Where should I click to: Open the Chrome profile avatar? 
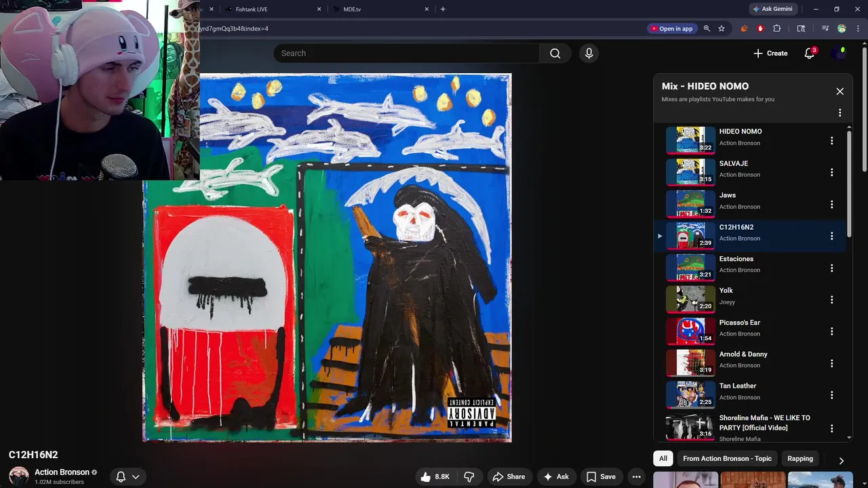842,28
